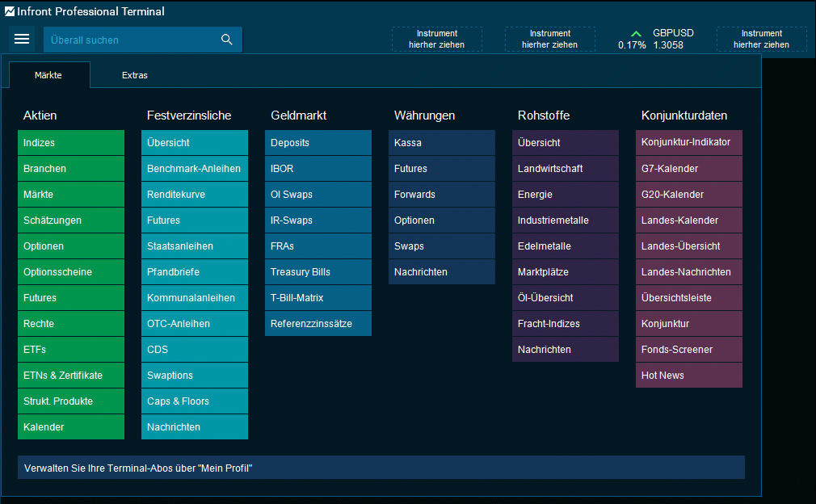This screenshot has height=504, width=816.
Task: Open Indizes under Aktien
Action: [x=71, y=143]
